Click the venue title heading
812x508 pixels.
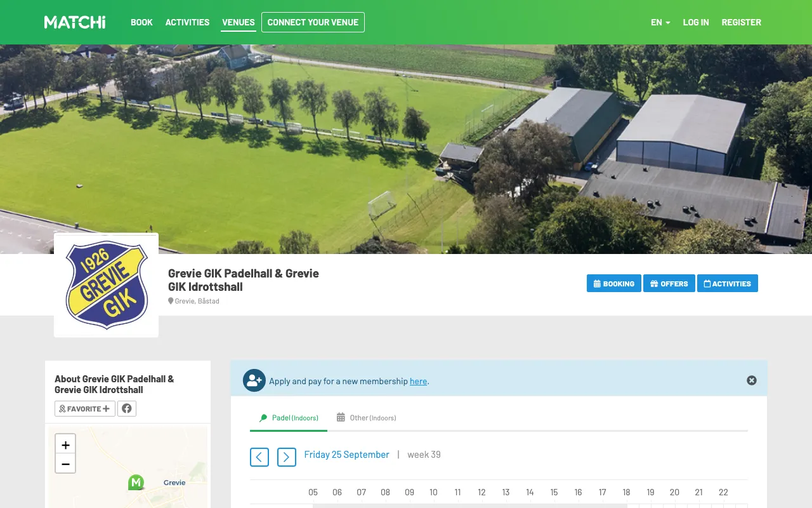(x=244, y=280)
